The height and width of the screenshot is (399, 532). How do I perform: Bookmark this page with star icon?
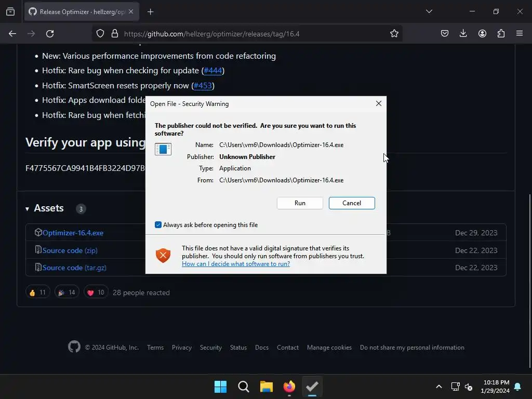(x=394, y=34)
